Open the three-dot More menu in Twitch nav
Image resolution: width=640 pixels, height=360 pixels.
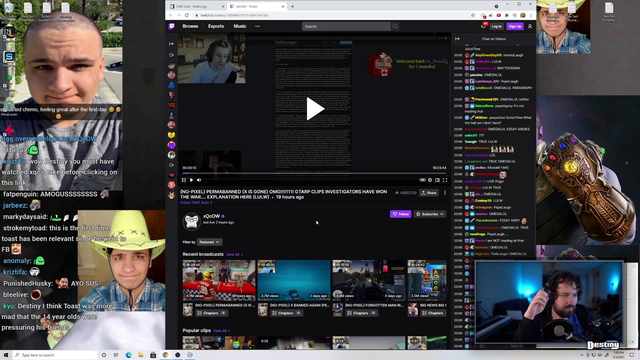pyautogui.click(x=257, y=27)
